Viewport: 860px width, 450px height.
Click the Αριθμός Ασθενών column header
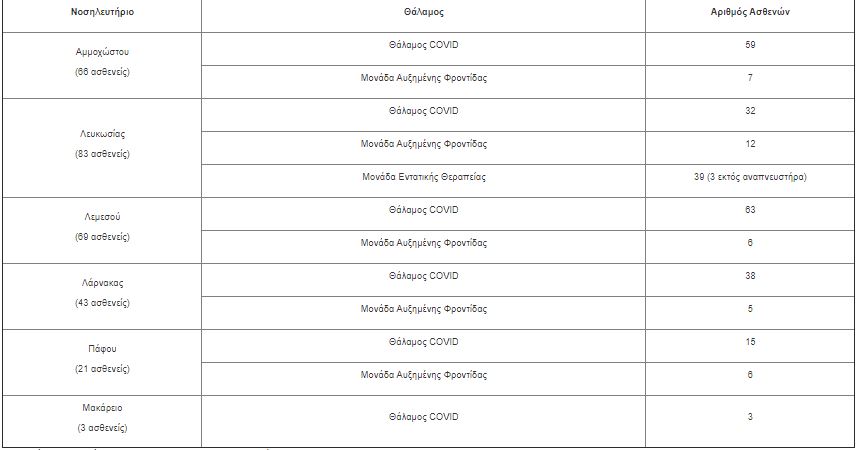pos(750,12)
